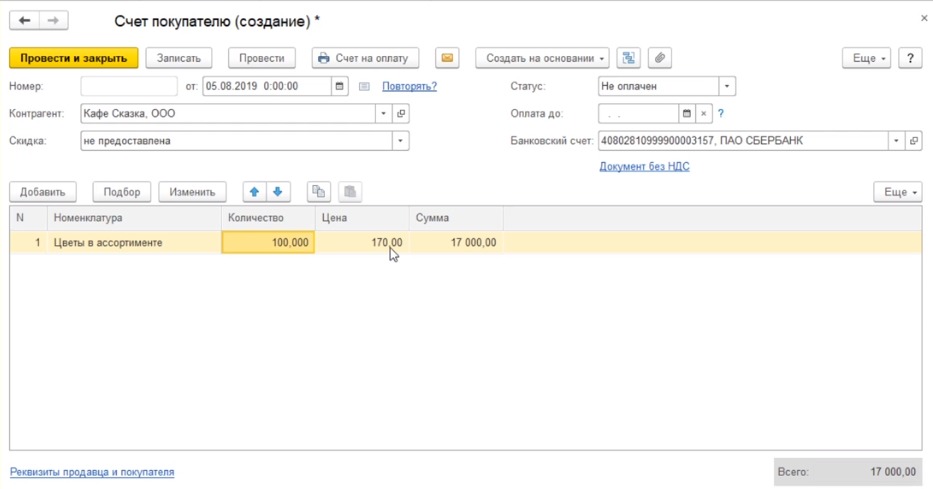Open the top Еще menu
933x489 pixels.
868,58
